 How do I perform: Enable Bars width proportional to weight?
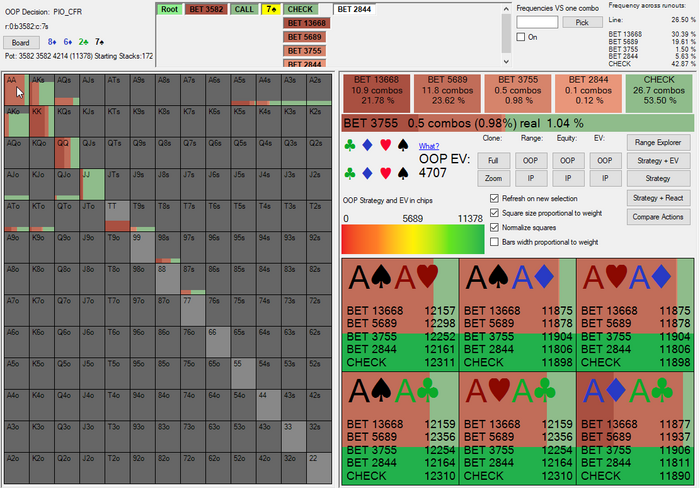tap(494, 242)
